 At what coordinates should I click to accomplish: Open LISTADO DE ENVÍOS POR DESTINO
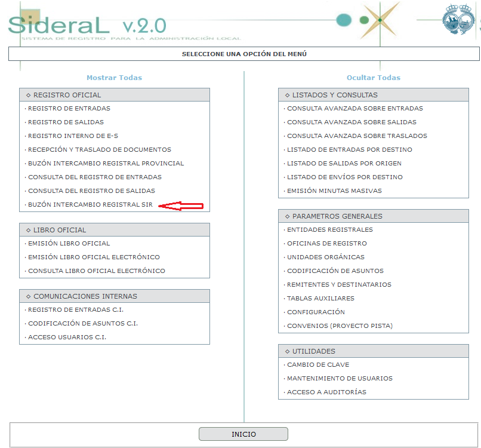click(x=345, y=177)
